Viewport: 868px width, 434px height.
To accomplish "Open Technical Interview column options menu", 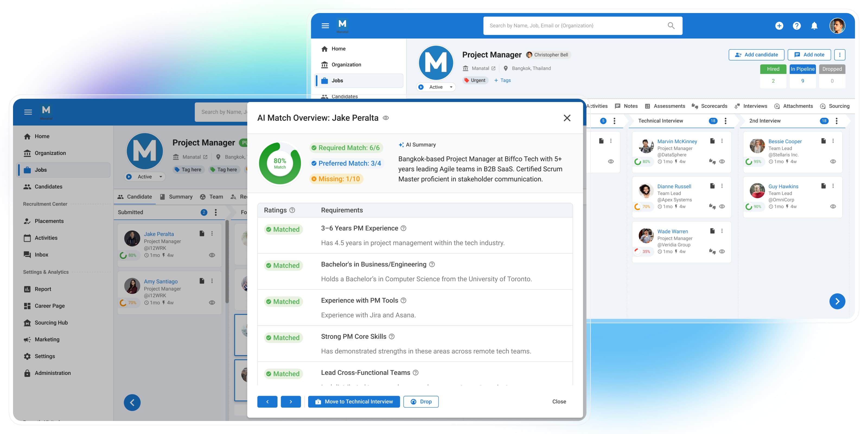I will pos(726,121).
